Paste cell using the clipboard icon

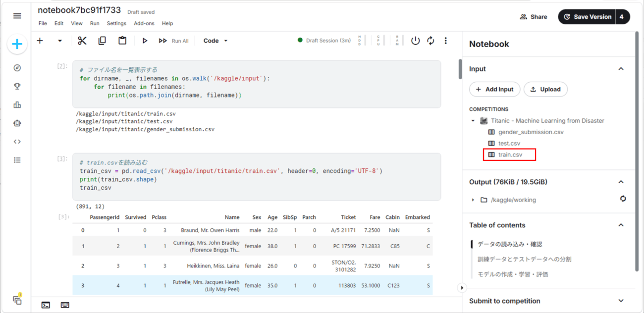122,41
